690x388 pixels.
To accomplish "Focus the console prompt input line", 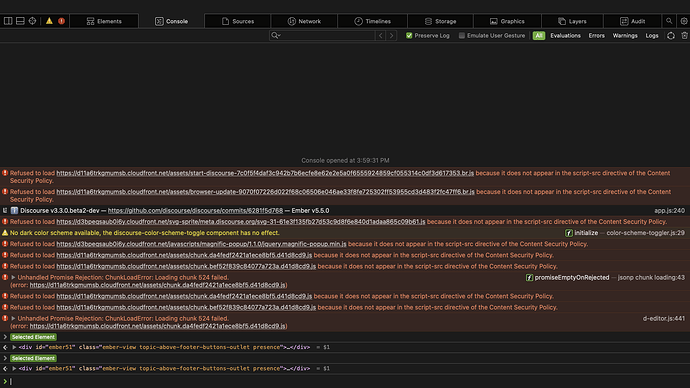I will [x=345, y=381].
